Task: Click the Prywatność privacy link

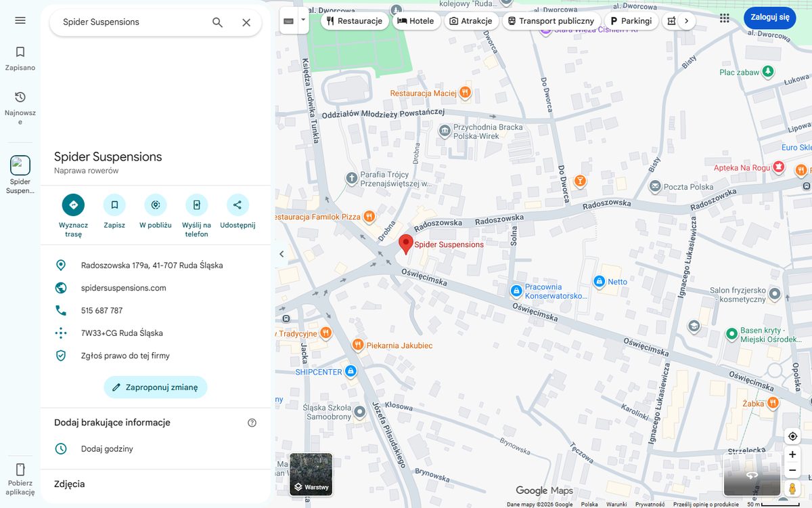Action: [x=650, y=504]
